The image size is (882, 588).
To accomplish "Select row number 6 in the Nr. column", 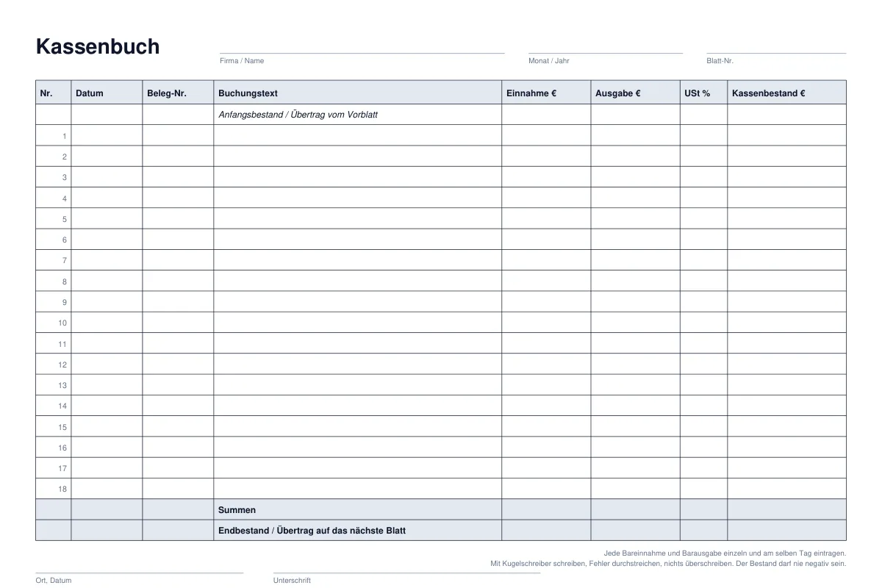I will 65,240.
